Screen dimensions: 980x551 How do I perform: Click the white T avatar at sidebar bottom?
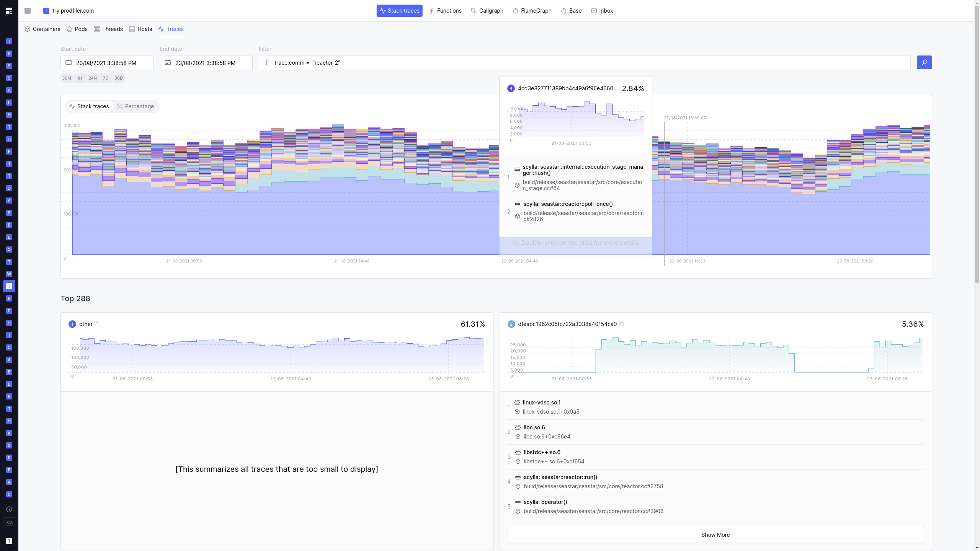click(x=9, y=541)
